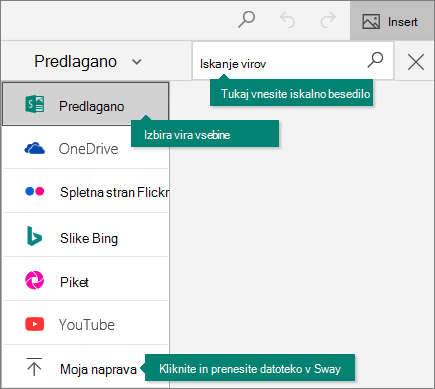The height and width of the screenshot is (389, 435).
Task: Click the magnifier in Iskanje virov box
Action: tap(375, 60)
